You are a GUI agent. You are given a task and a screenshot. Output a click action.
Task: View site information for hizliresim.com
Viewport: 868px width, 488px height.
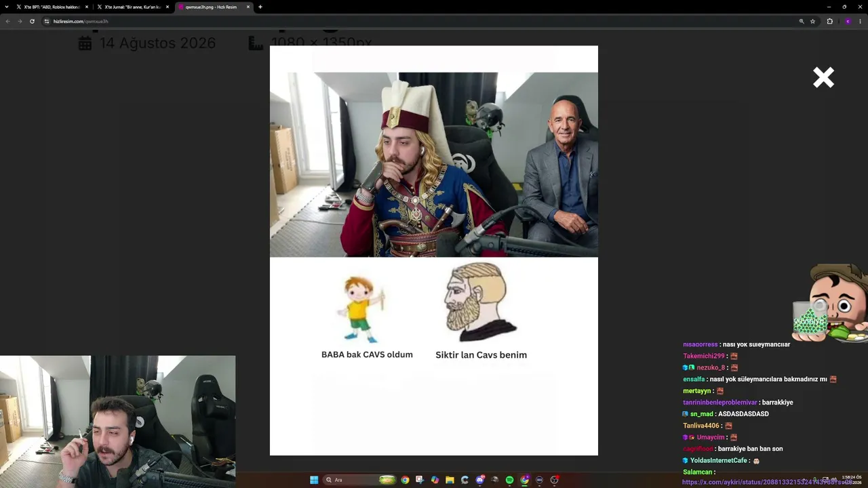point(47,21)
